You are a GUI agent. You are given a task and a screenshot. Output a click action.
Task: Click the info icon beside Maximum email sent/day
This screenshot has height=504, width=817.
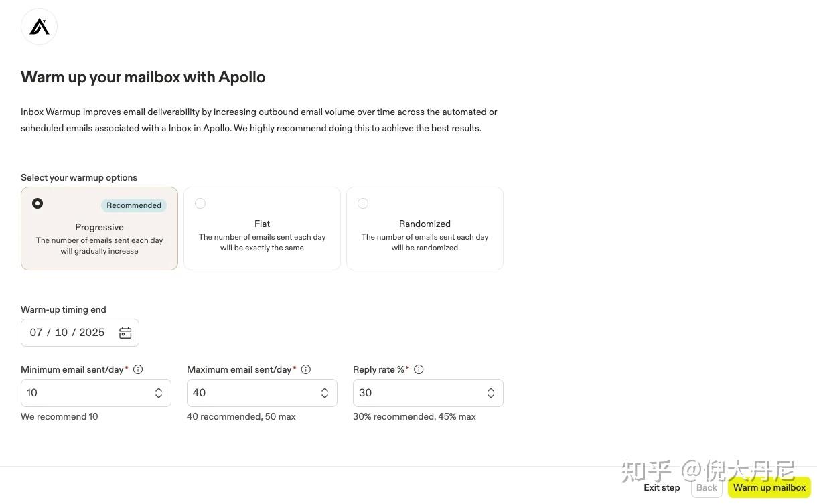tap(306, 369)
